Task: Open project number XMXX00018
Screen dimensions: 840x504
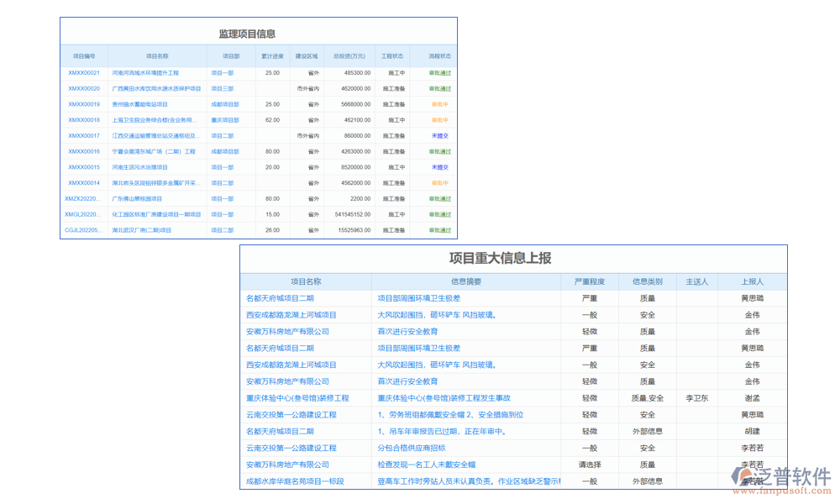Action: [84, 120]
